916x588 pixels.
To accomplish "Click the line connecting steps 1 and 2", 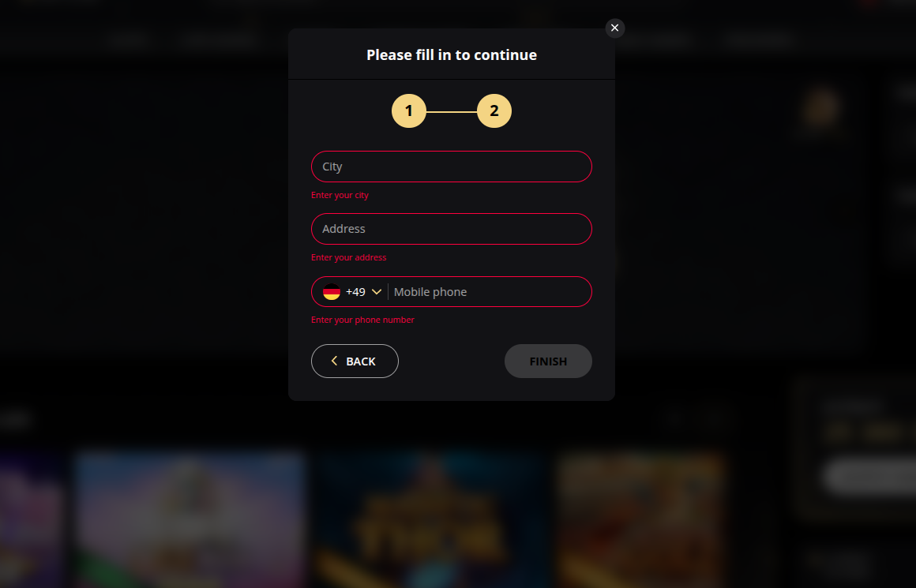I will (452, 112).
